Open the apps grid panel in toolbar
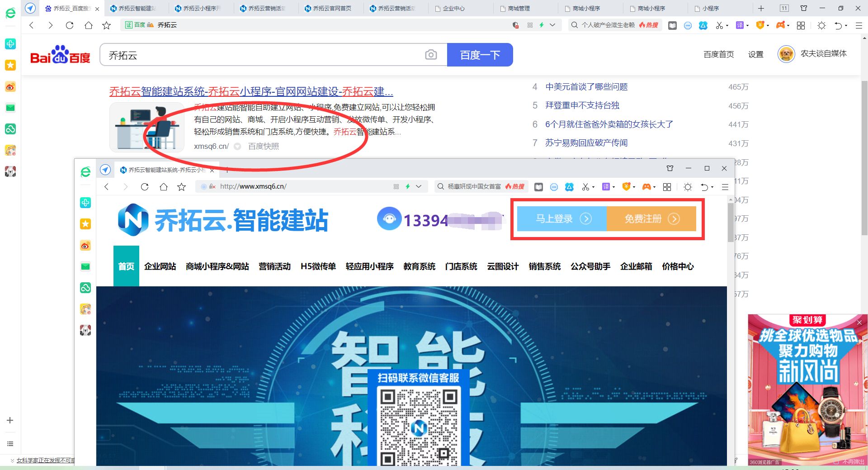This screenshot has height=470, width=868. (x=801, y=26)
